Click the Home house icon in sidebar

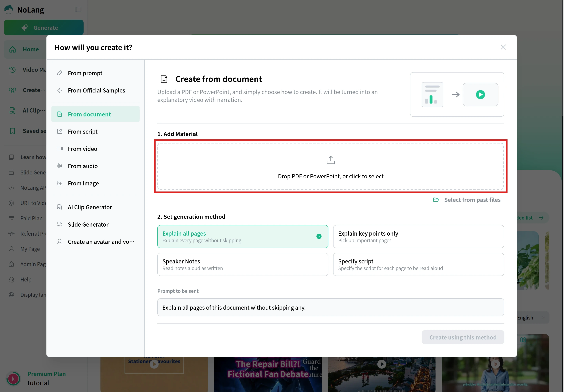coord(13,49)
